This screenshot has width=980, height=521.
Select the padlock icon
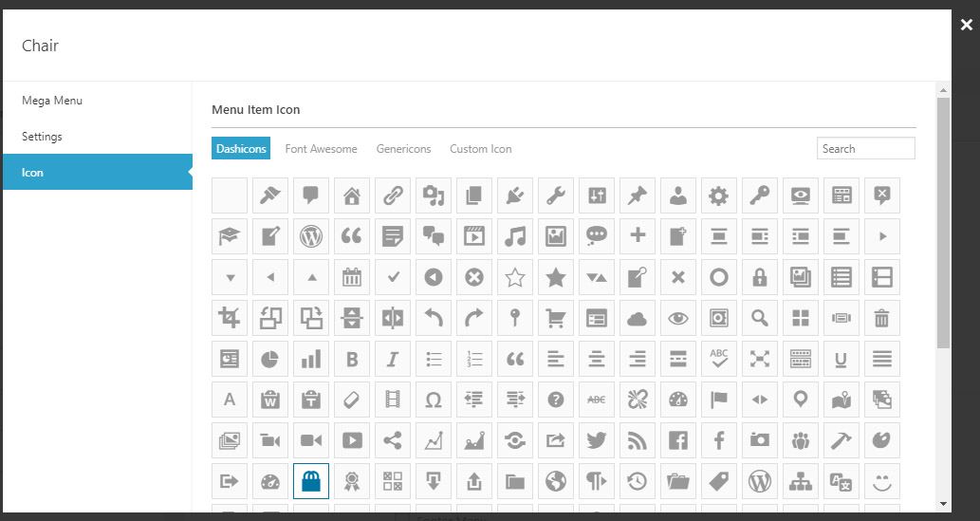pos(760,277)
